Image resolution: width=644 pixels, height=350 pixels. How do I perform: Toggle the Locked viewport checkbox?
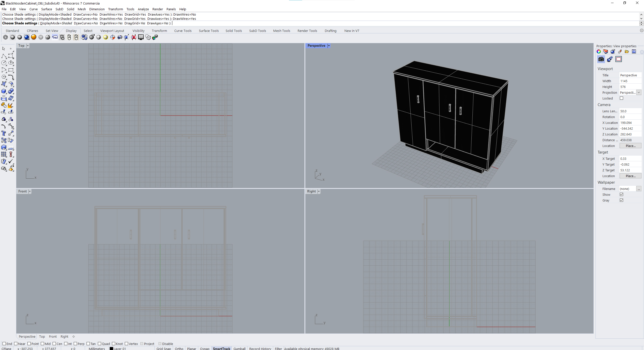622,98
